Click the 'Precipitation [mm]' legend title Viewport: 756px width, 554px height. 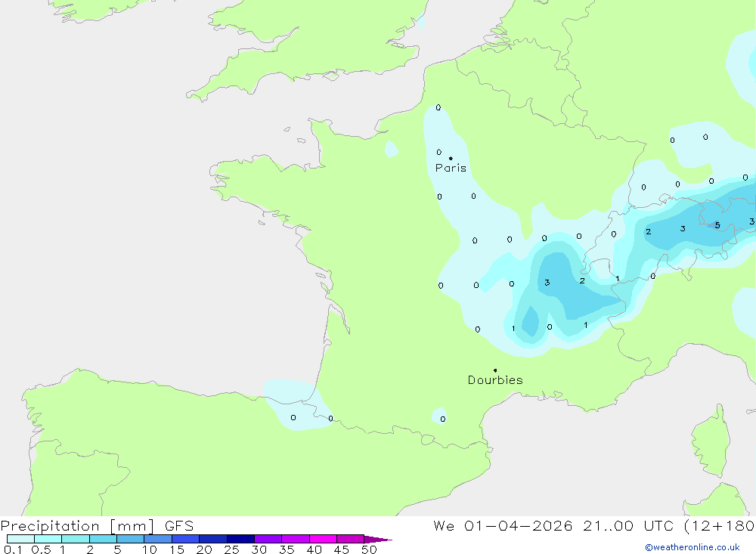[x=78, y=526]
